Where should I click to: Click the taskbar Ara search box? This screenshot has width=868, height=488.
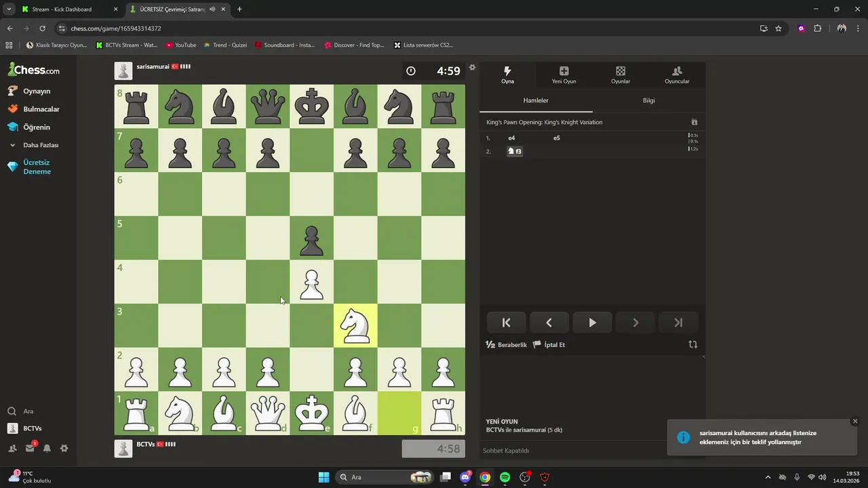[386, 477]
